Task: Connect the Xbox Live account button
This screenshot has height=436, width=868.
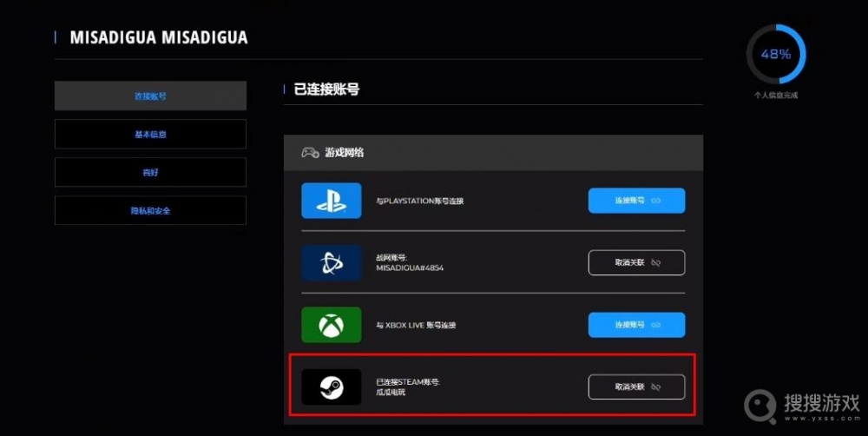Action: click(636, 325)
